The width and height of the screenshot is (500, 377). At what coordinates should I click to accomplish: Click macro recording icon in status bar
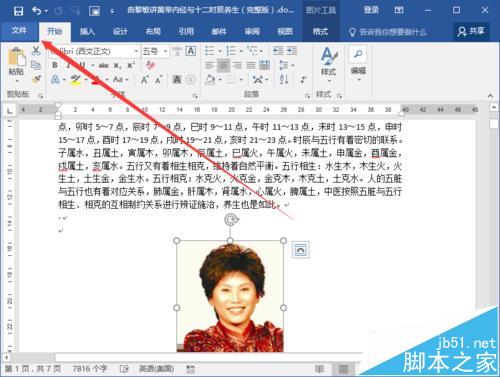click(190, 369)
